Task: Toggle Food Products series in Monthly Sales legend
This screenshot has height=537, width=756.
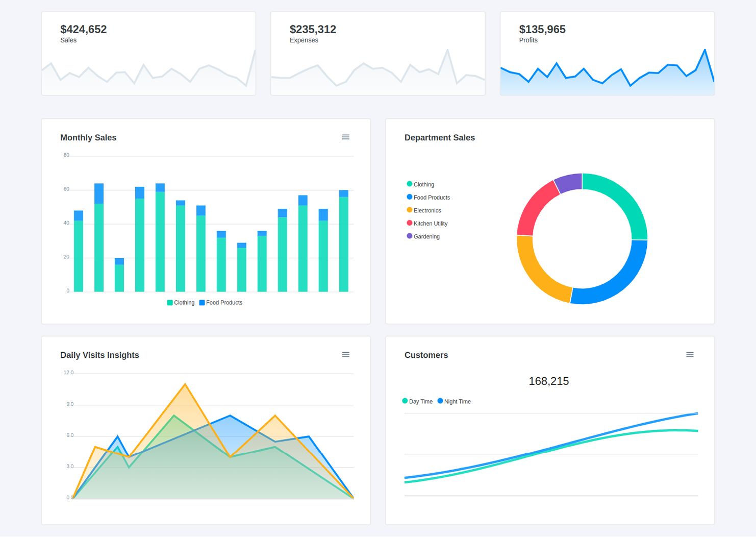Action: [x=220, y=303]
